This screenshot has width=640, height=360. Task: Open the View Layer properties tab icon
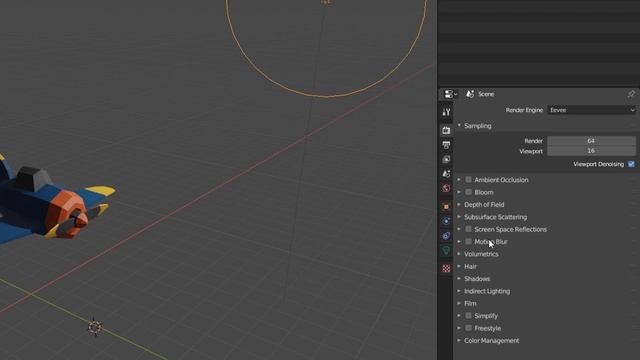coord(446,159)
